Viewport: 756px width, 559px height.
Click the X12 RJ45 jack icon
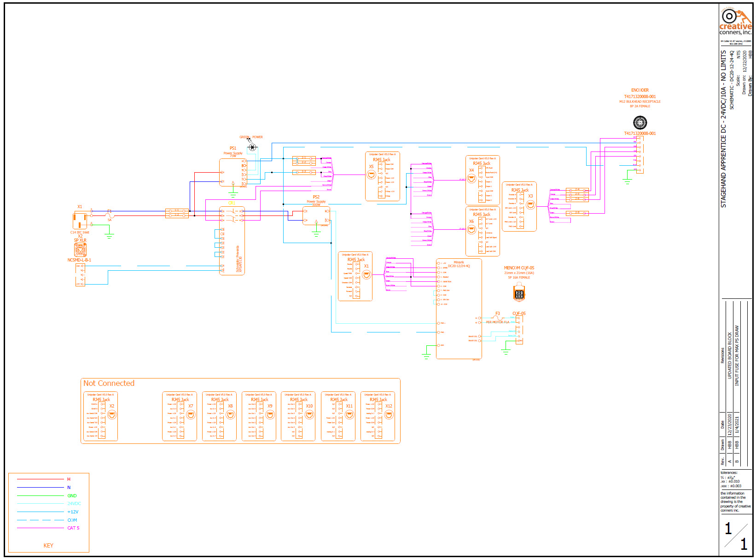pyautogui.click(x=389, y=415)
